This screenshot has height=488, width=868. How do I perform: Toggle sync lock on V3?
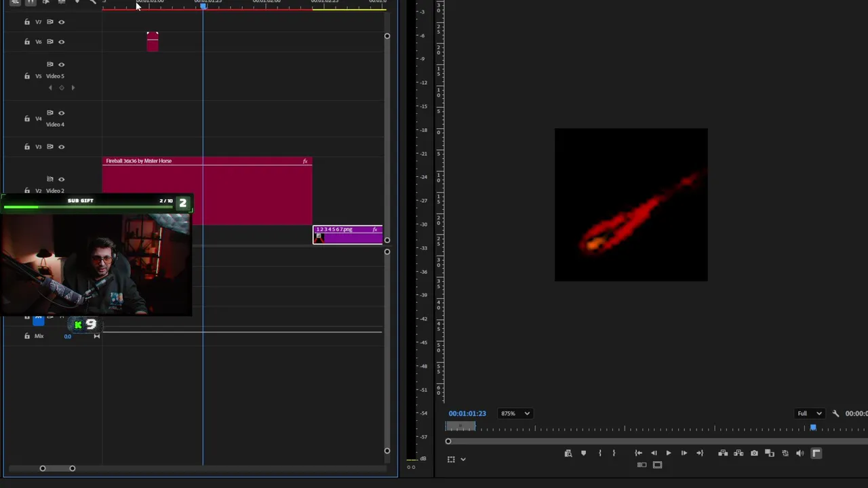[x=50, y=147]
